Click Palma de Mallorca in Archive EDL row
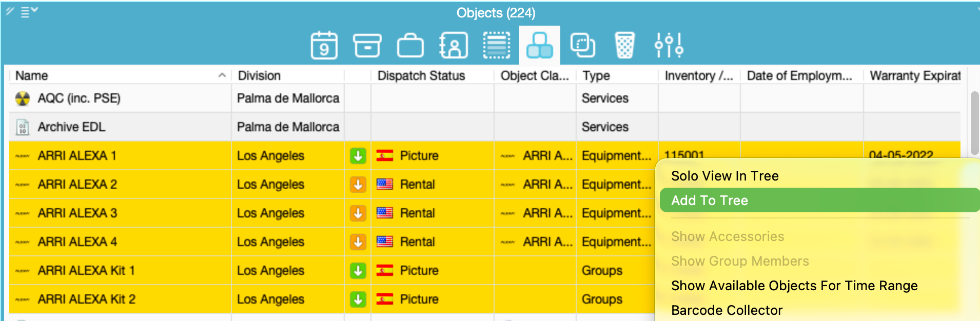Viewport: 980px width, 321px height. 288,127
